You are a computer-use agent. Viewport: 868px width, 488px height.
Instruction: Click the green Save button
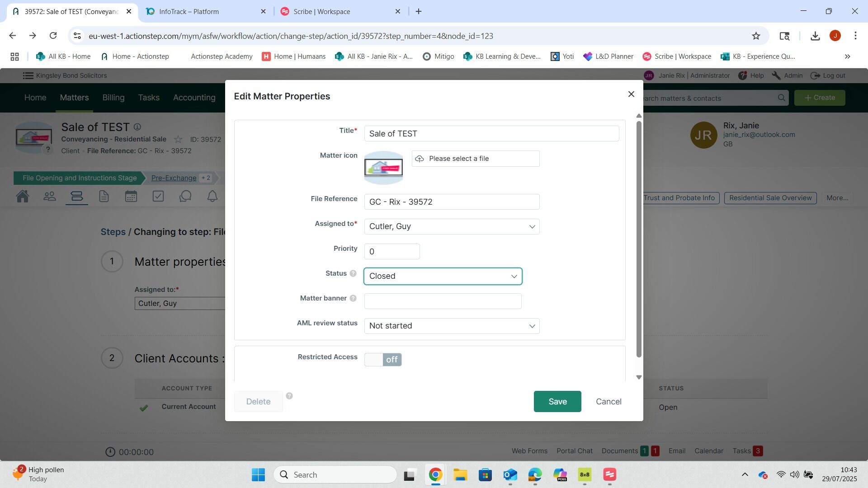tap(557, 402)
